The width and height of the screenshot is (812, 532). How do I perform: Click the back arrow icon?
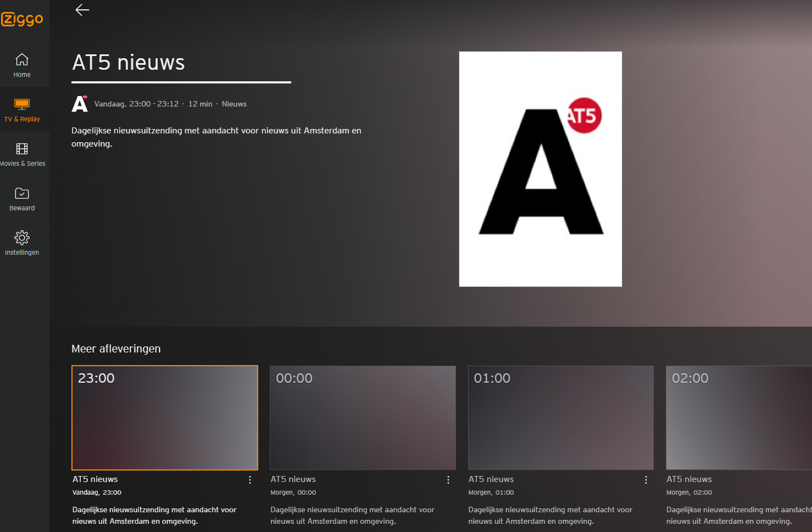[x=82, y=10]
